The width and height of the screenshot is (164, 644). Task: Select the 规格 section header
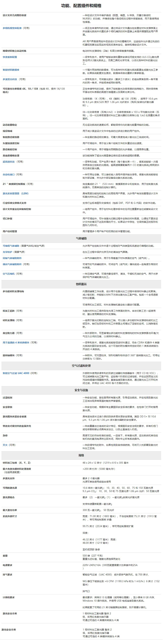pyautogui.click(x=81, y=456)
